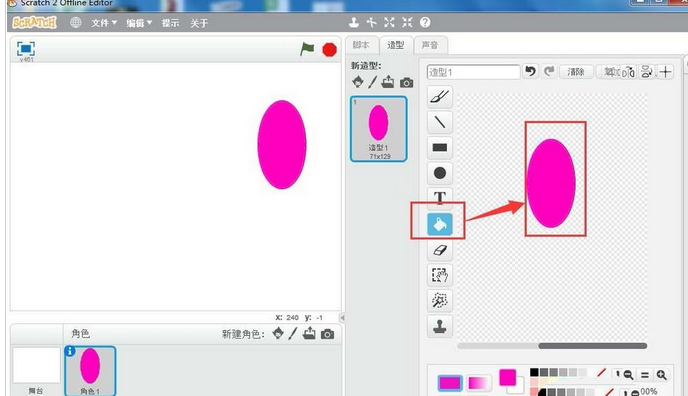Select the Rectangle tool
Screen dimensions: 688x396
click(440, 147)
